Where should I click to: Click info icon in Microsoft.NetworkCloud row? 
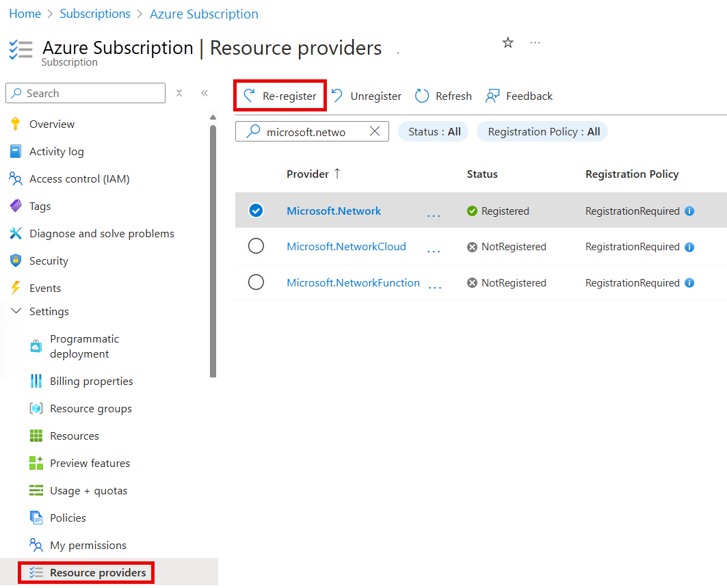pyautogui.click(x=689, y=247)
